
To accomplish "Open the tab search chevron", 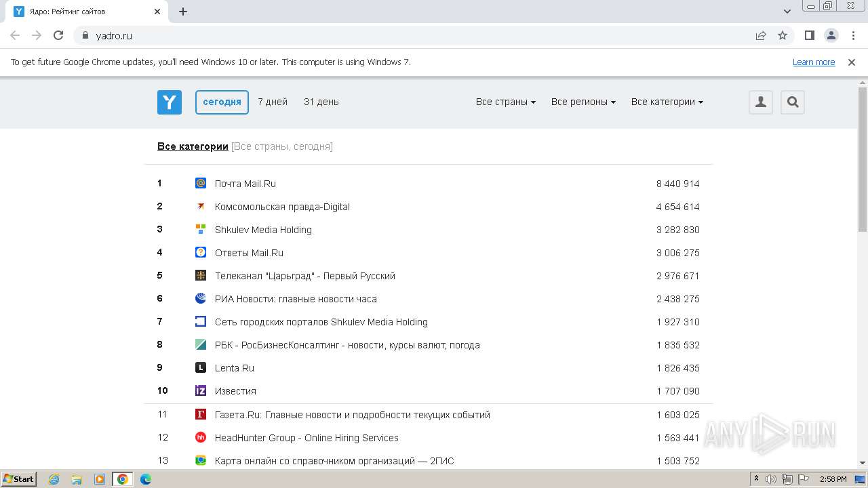I will pyautogui.click(x=787, y=11).
